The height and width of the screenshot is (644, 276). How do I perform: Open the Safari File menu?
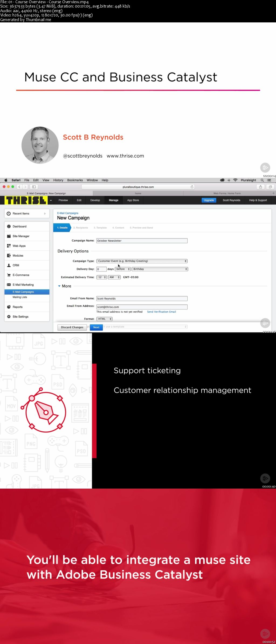(x=27, y=180)
